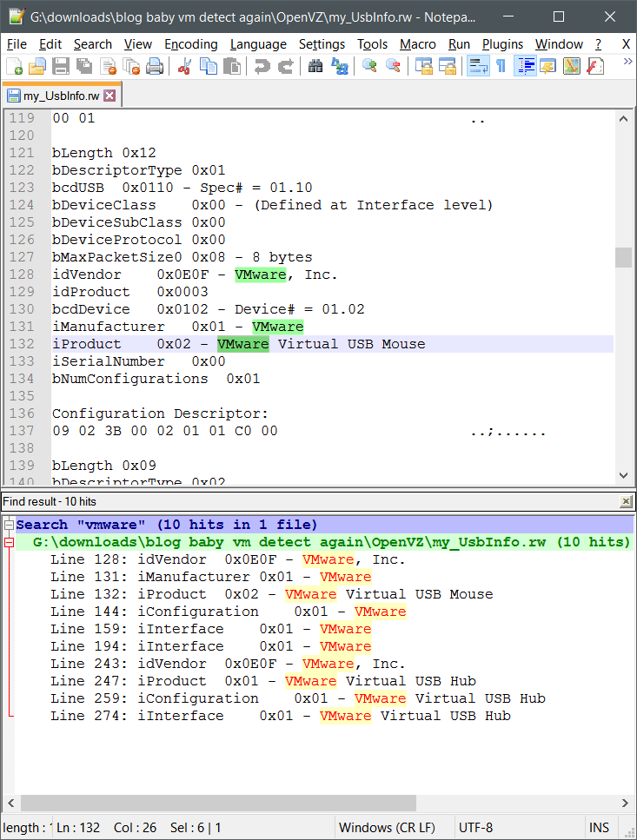The image size is (637, 840).
Task: Click the Save All icon
Action: click(84, 66)
